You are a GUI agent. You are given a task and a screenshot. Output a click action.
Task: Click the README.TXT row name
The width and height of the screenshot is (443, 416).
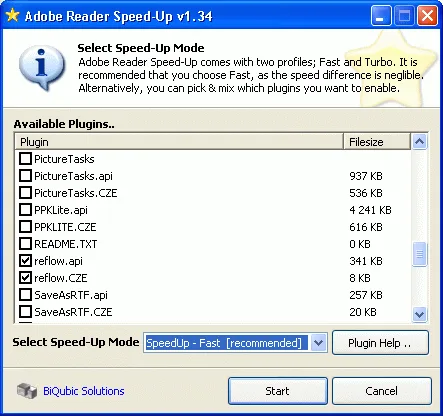tap(66, 244)
